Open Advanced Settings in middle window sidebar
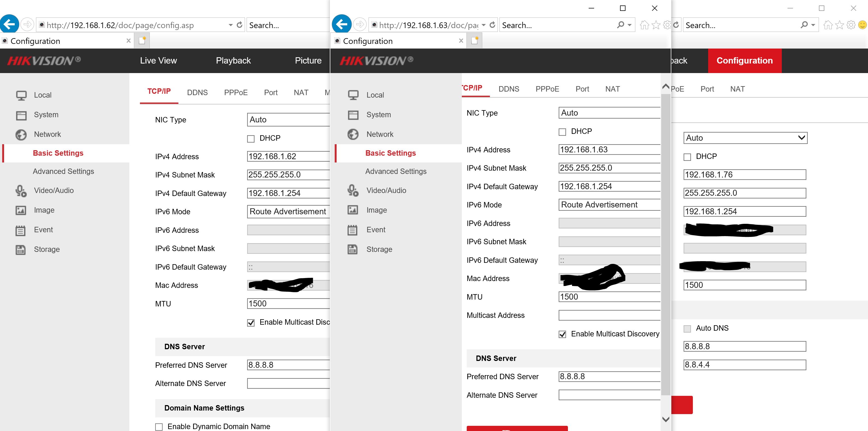 coord(396,171)
